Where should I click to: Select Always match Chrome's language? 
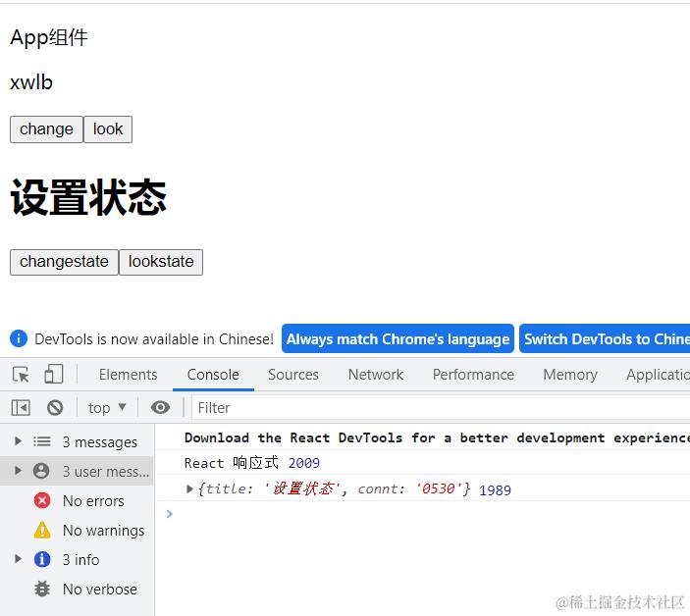point(398,339)
